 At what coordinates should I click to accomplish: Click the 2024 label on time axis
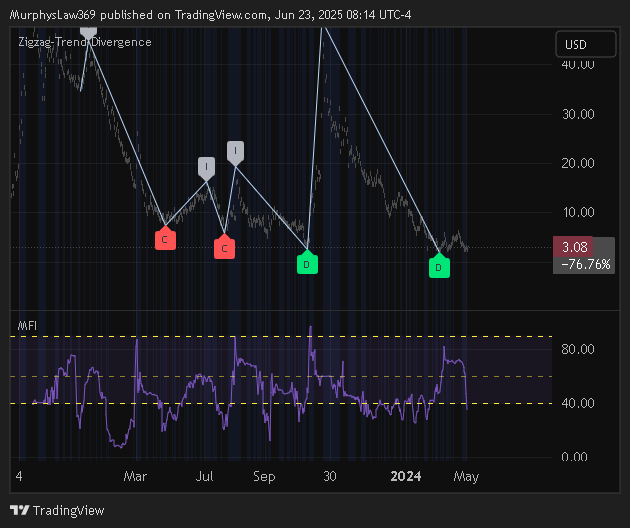[406, 476]
